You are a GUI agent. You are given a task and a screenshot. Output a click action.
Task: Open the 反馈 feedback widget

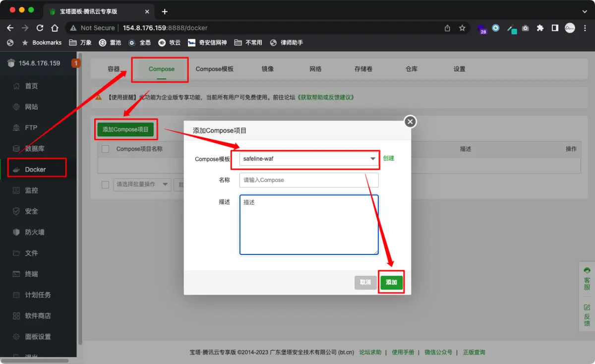coord(587,315)
